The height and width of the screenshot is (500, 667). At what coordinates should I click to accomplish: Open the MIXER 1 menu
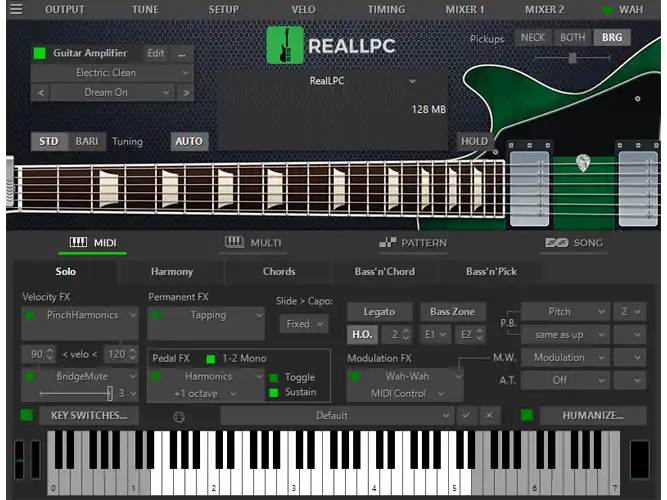465,9
